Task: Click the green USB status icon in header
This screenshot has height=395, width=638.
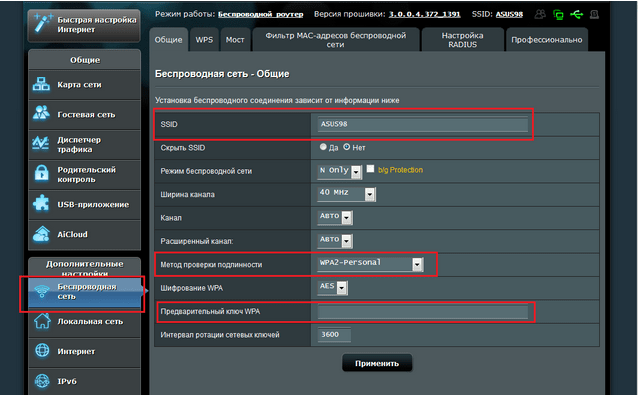Action: (x=577, y=15)
